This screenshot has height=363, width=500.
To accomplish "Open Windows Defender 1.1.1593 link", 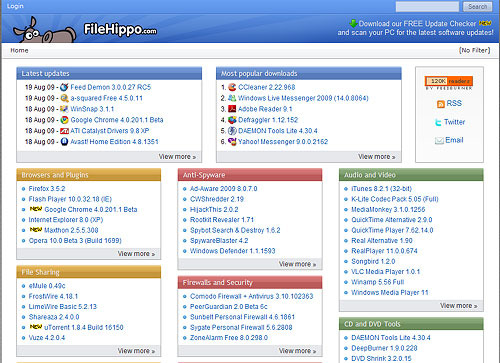I will 233,251.
